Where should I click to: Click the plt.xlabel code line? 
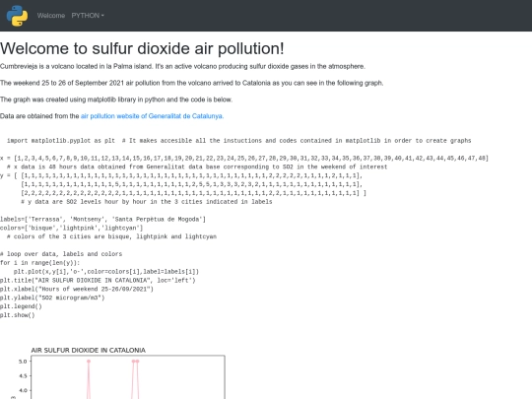[x=77, y=289]
